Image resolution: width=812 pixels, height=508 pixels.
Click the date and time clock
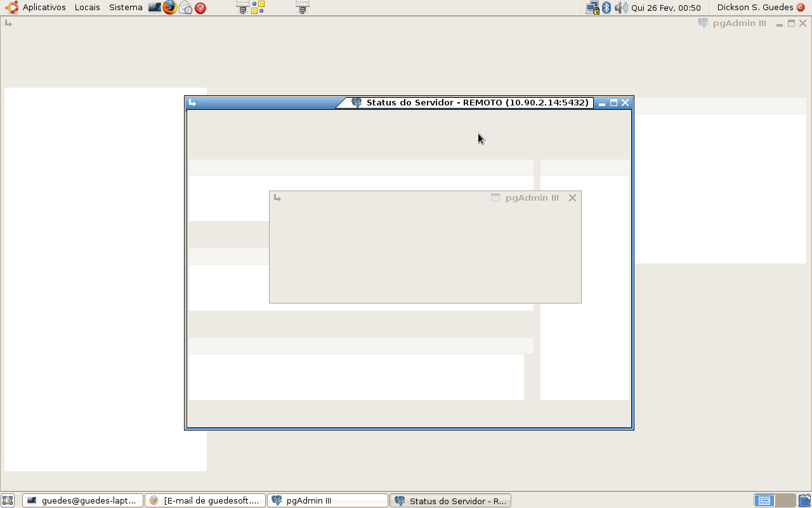click(x=666, y=8)
